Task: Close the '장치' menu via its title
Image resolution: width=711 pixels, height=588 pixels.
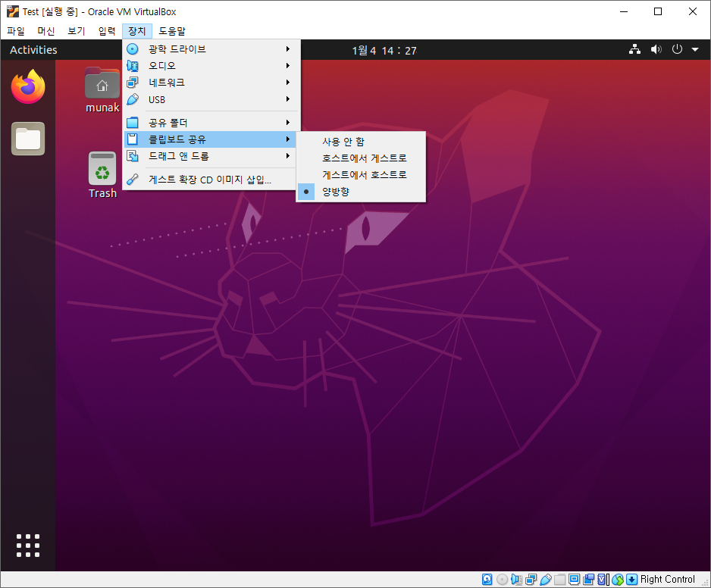Action: click(137, 31)
